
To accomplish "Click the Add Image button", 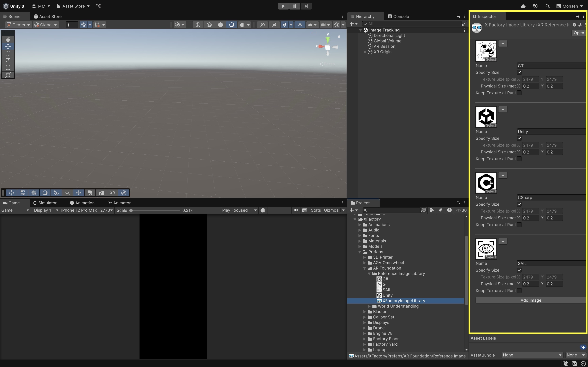I will point(531,300).
